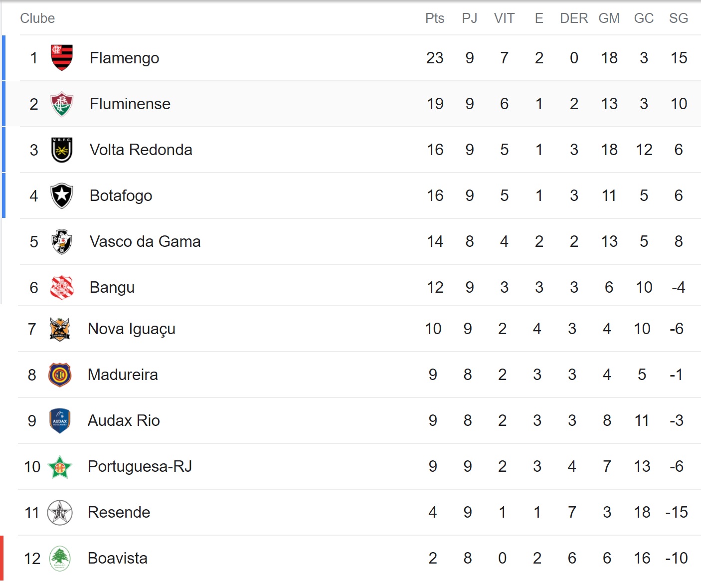Click the Boavista tree emblem
Image resolution: width=701 pixels, height=588 pixels.
point(60,558)
